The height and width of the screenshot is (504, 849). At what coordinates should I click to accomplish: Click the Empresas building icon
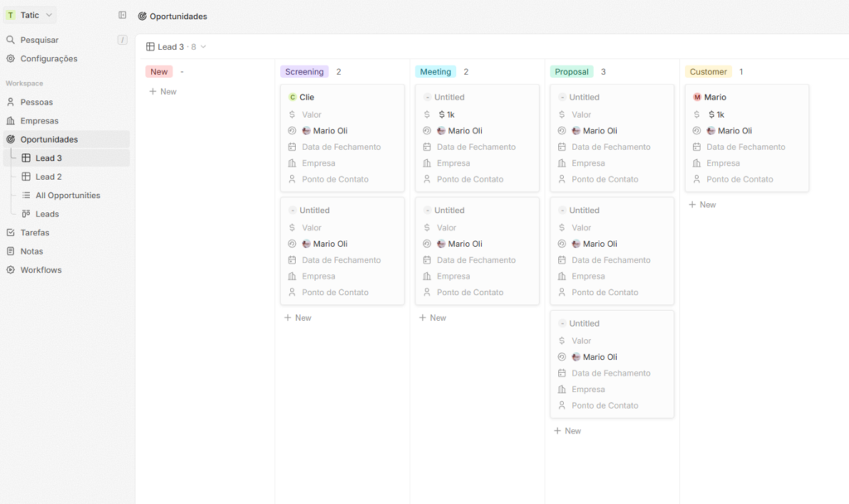[11, 121]
